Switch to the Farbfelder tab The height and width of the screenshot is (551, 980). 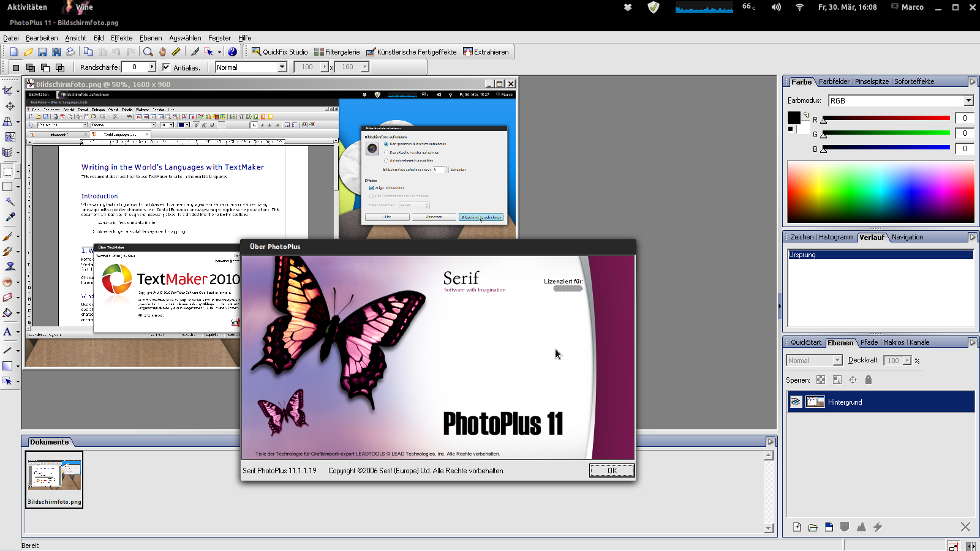(x=834, y=81)
